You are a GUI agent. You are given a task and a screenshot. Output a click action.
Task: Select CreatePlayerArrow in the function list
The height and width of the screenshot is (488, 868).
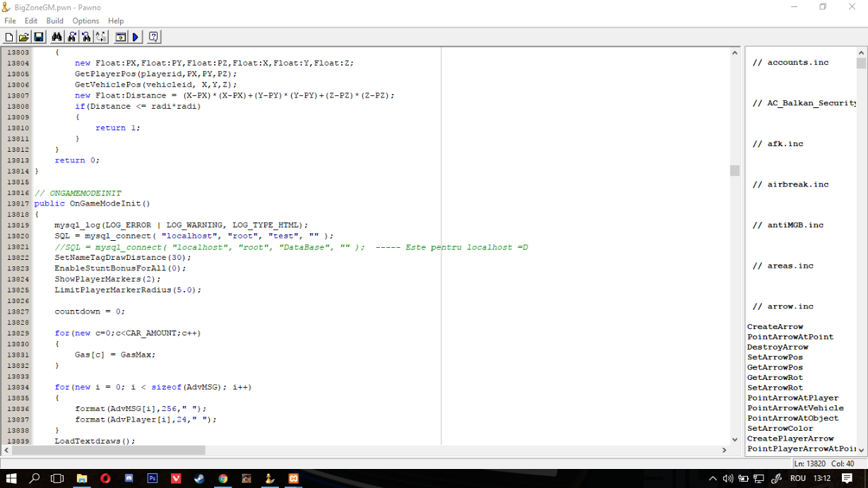(790, 439)
